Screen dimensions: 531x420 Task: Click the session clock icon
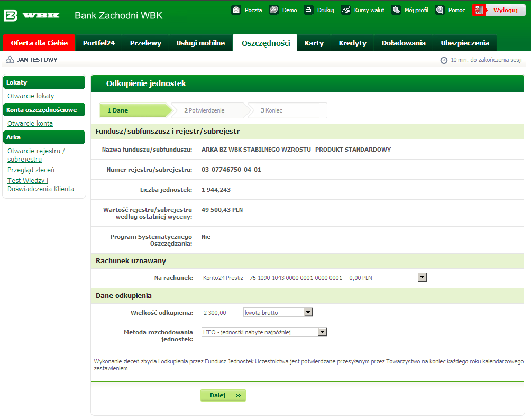(444, 60)
